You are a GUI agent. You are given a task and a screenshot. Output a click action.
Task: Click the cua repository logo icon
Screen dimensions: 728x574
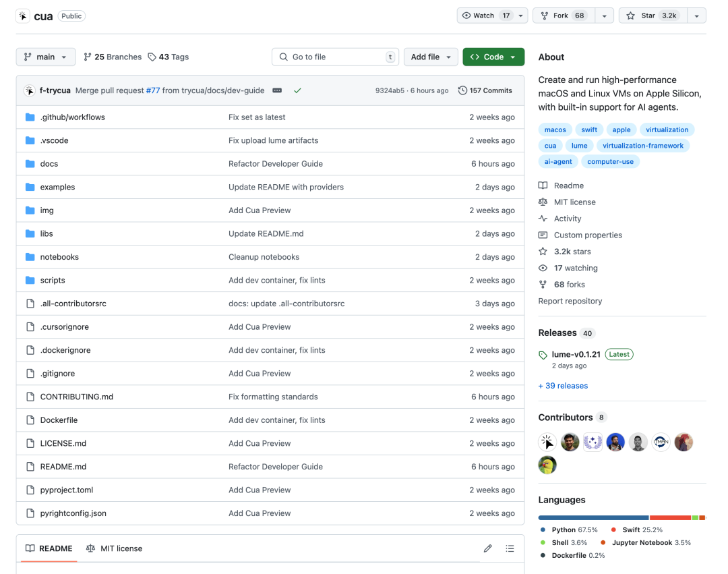[22, 16]
